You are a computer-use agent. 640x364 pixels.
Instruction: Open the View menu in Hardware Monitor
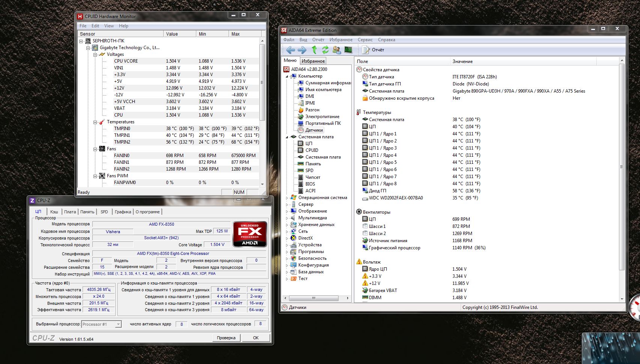point(109,26)
